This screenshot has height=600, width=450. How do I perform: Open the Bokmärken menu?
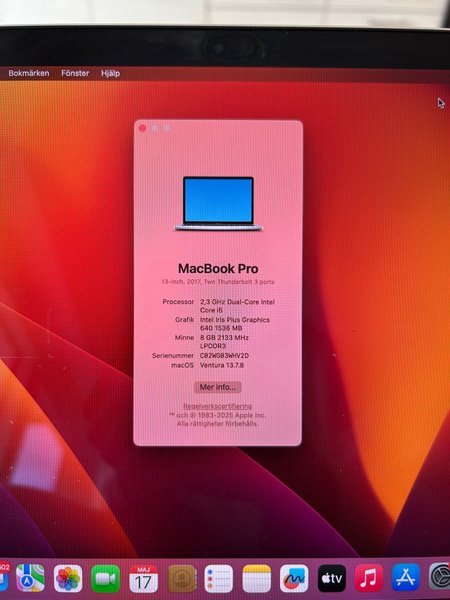[x=29, y=73]
